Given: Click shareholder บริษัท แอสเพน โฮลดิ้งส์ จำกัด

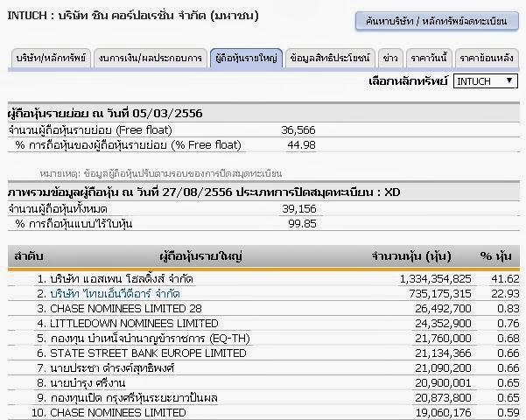Looking at the screenshot, I should (122, 279).
